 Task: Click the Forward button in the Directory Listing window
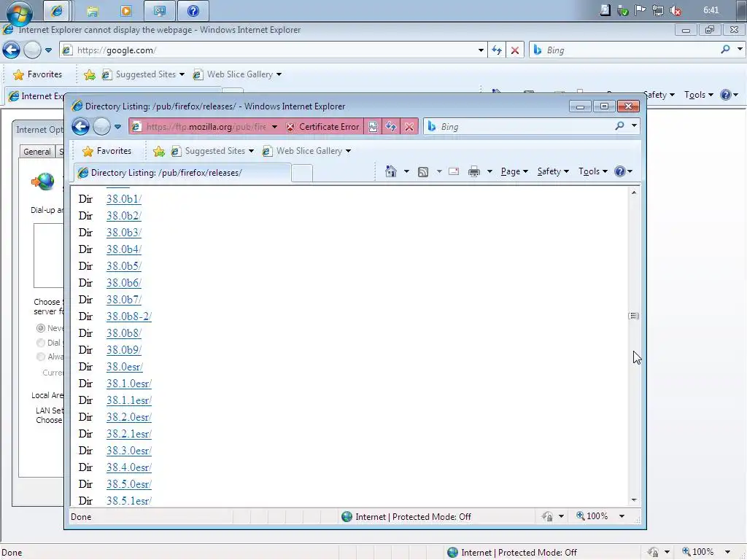[x=101, y=127]
